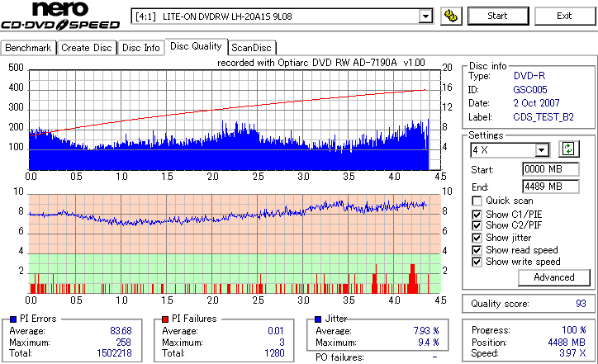Viewport: 598px width, 364px height.
Task: Toggle the Show write speed checkbox
Action: tap(477, 262)
